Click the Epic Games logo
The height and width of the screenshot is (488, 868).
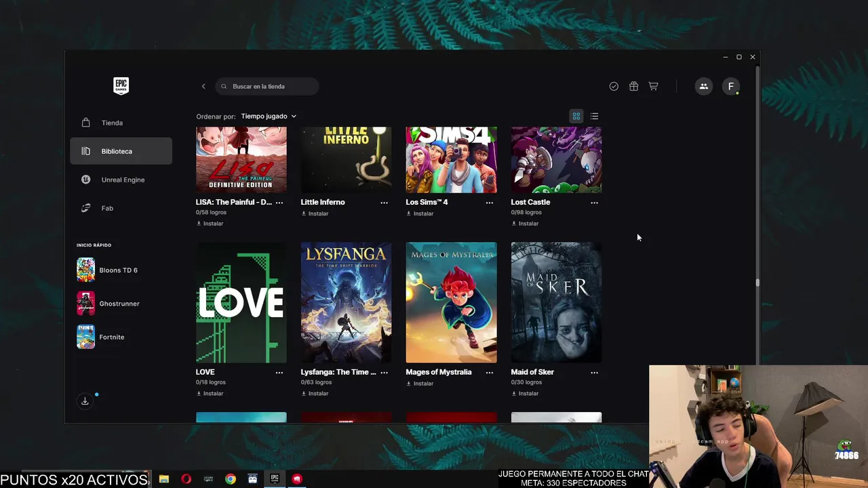(x=121, y=86)
